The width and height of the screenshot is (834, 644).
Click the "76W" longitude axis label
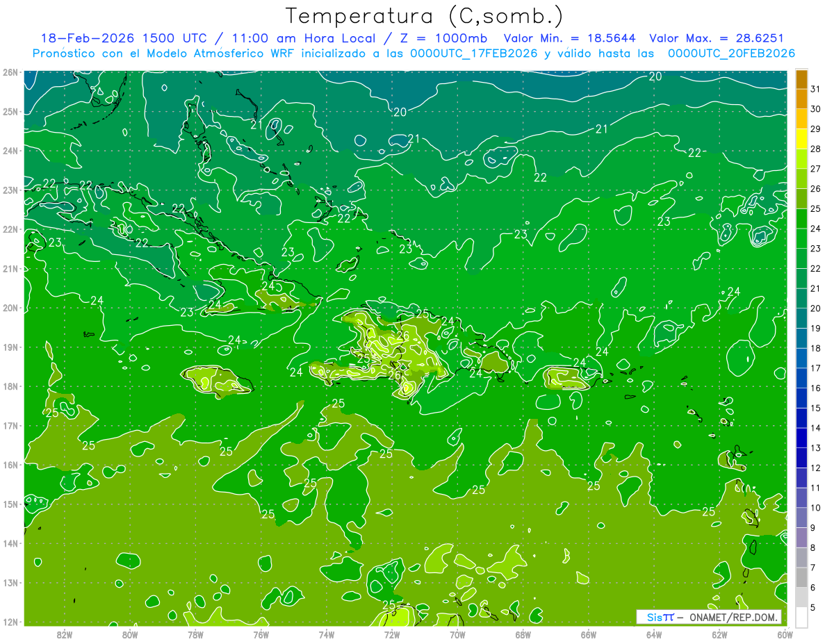[261, 634]
